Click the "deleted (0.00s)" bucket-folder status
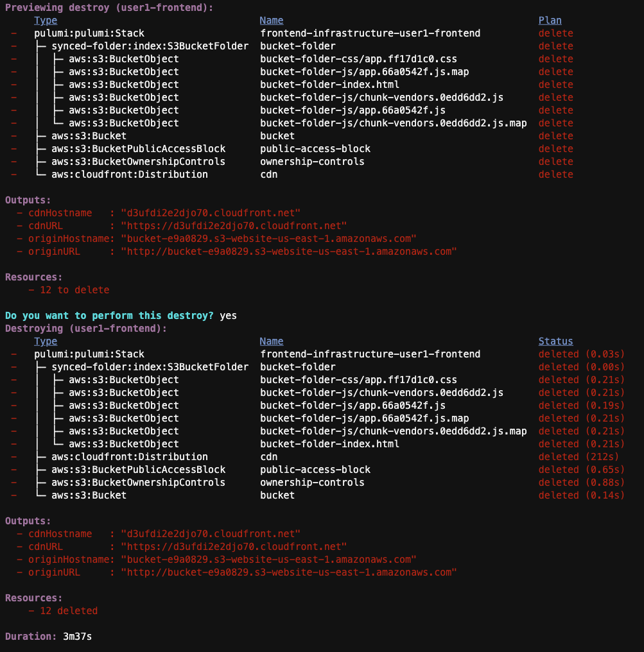 click(581, 367)
